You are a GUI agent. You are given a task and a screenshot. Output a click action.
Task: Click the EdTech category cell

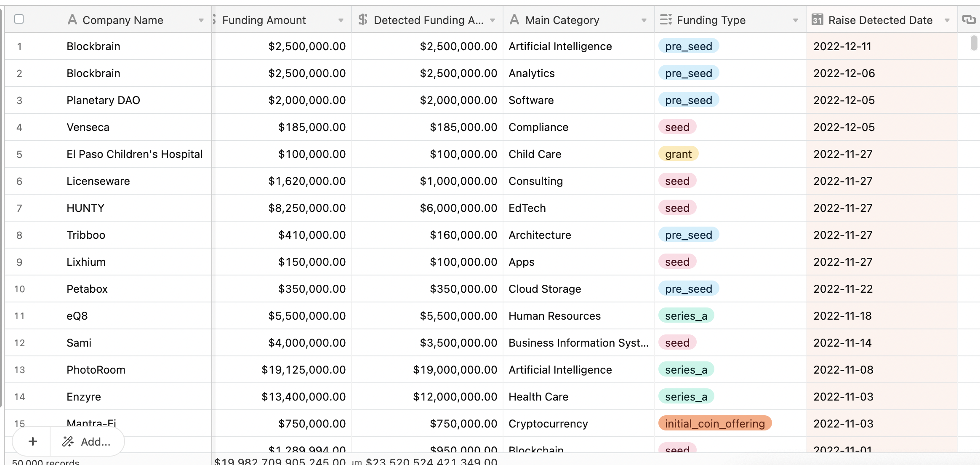pos(579,208)
